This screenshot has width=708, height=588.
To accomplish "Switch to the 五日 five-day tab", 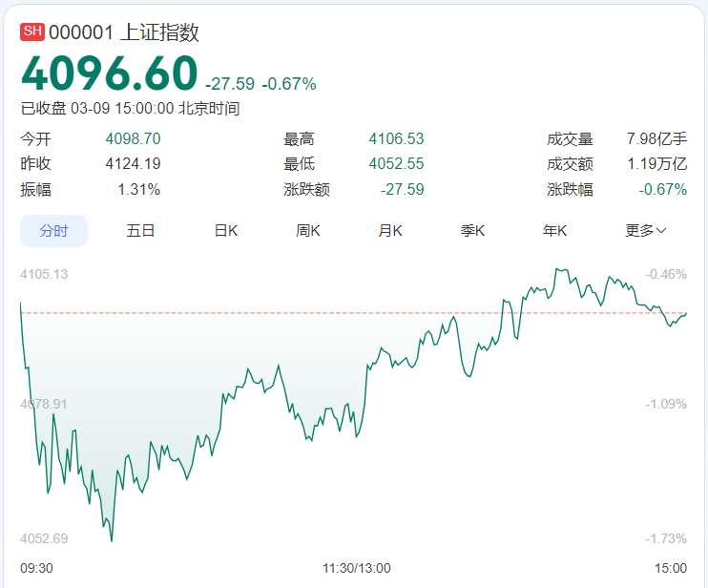I will [x=140, y=231].
